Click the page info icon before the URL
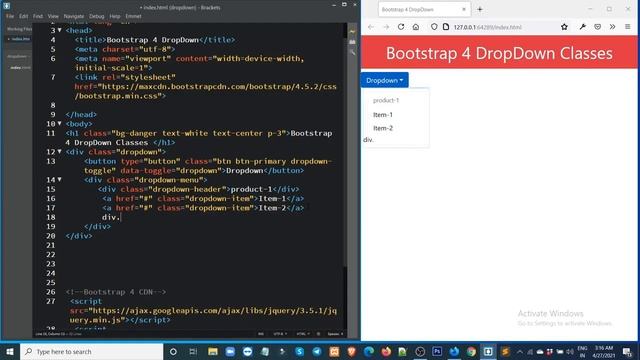This screenshot has height=360, width=640. tap(446, 27)
